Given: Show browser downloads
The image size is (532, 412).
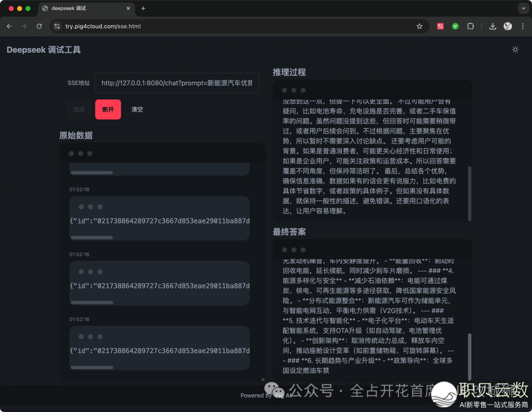Looking at the screenshot, I should [x=493, y=26].
